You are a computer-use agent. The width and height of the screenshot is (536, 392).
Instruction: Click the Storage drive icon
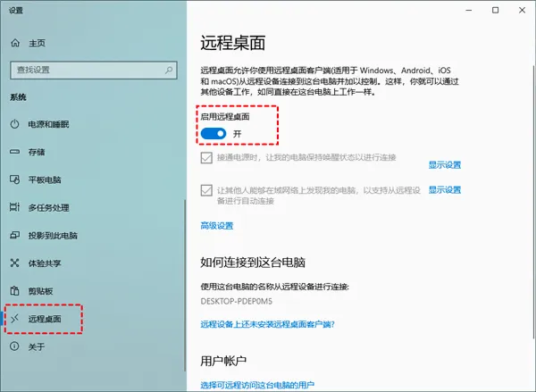[x=14, y=152]
